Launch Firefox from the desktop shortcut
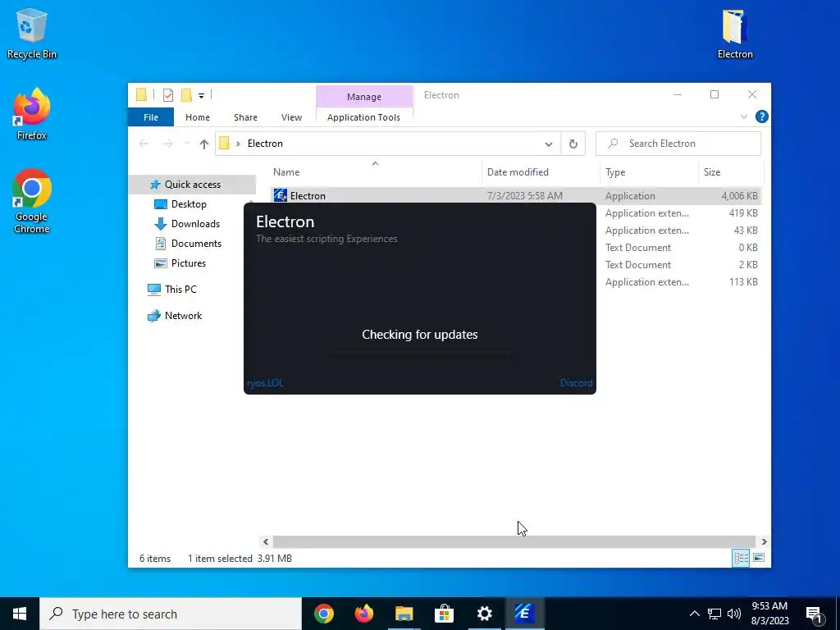This screenshot has height=630, width=840. 32,114
